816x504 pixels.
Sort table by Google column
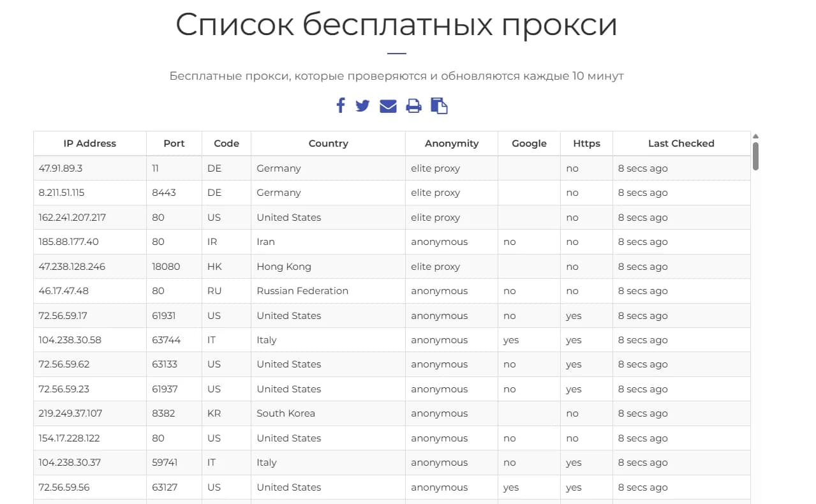pyautogui.click(x=528, y=143)
